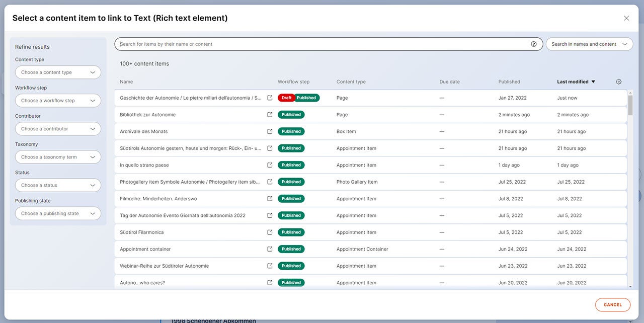Focus the search items input field

(322, 44)
